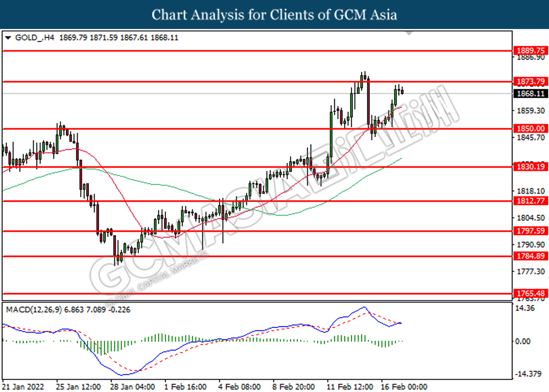Click the 1765.48 price level label
Viewport: 549px width, 392px height.
click(531, 294)
